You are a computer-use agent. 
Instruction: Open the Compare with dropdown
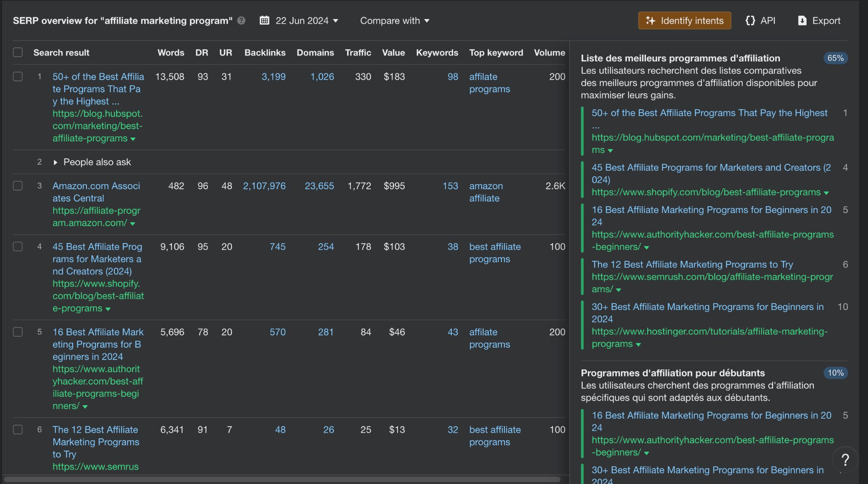[395, 20]
